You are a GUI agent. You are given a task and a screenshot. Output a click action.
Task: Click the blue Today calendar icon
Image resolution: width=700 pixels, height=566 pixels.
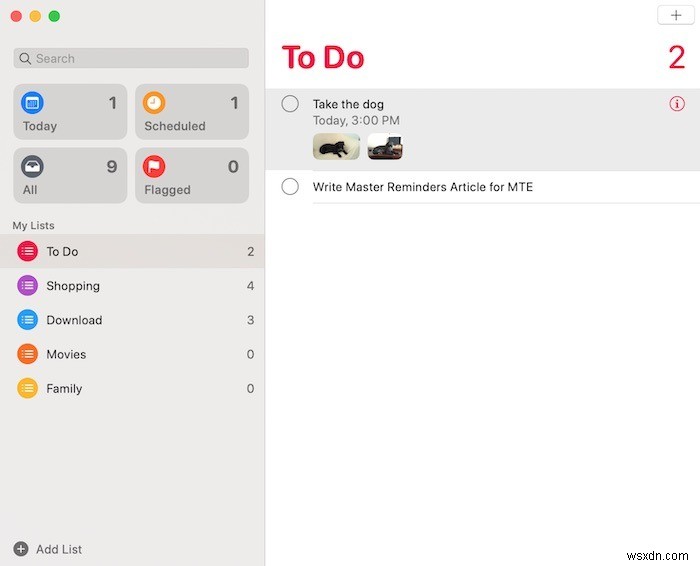point(32,103)
